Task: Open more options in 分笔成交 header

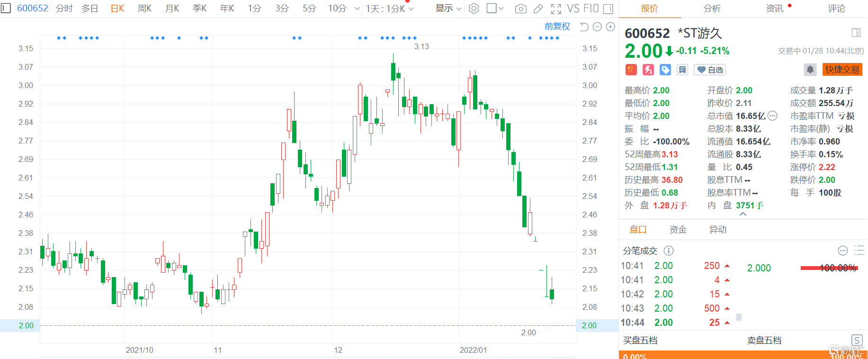Action: coord(843,251)
